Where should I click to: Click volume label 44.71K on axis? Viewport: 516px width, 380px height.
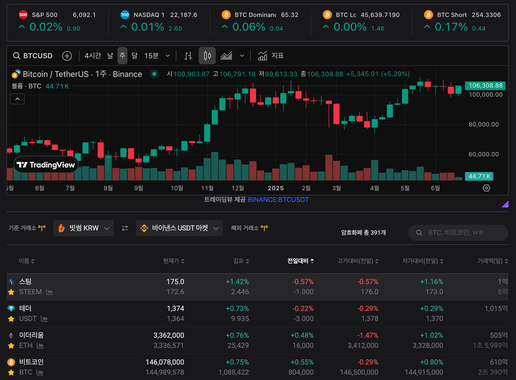pos(479,176)
